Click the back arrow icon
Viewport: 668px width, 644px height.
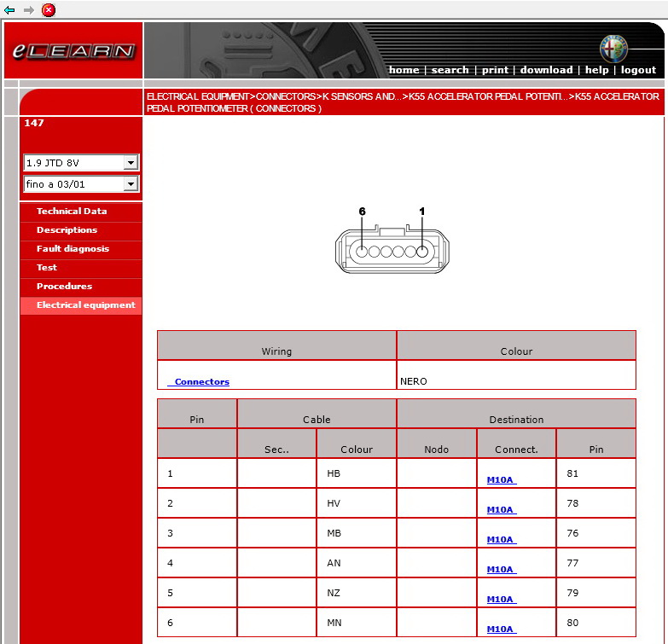[x=9, y=9]
